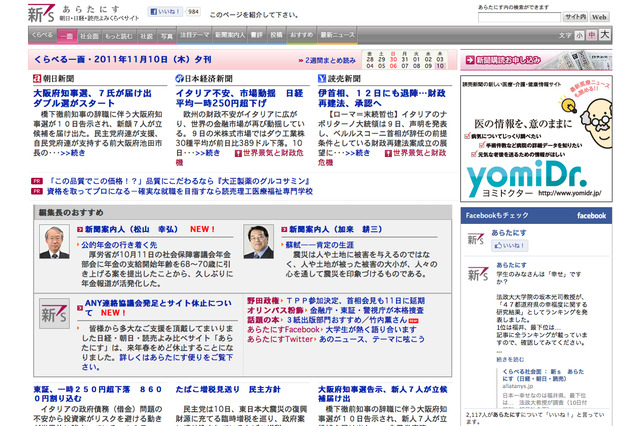Click the yomiDr. advertisement banner

(x=536, y=139)
